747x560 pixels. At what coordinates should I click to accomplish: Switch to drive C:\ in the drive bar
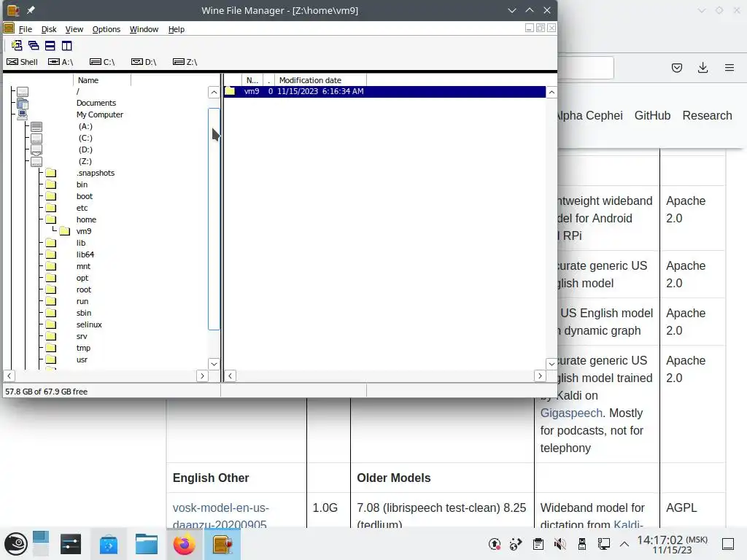[x=102, y=62]
